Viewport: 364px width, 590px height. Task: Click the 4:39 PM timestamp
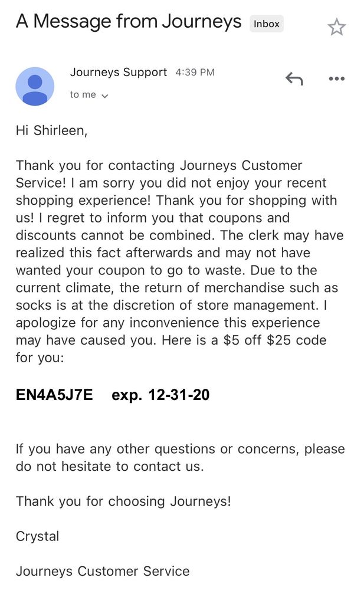point(195,73)
